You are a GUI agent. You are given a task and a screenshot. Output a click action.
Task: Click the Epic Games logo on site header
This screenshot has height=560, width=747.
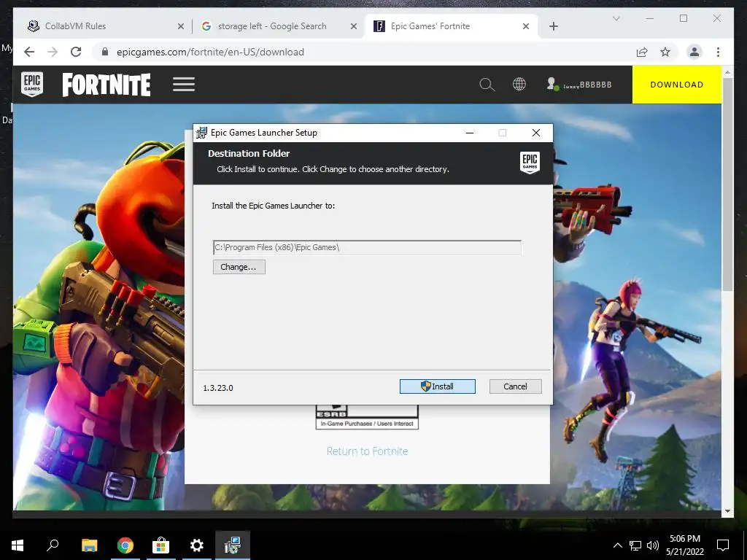click(x=32, y=85)
